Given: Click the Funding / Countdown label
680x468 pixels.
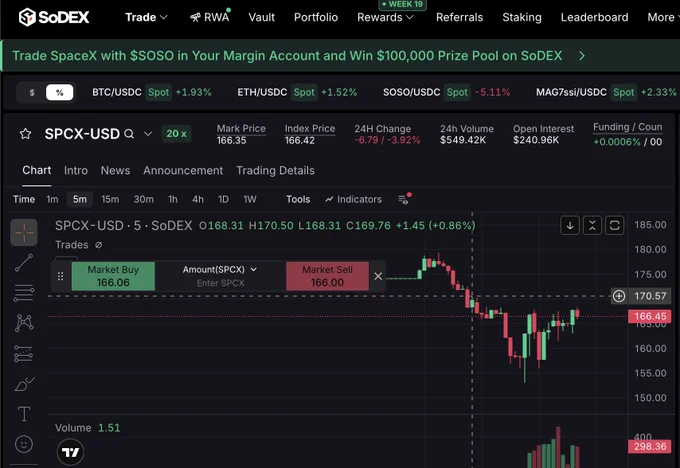Looking at the screenshot, I should point(628,127).
